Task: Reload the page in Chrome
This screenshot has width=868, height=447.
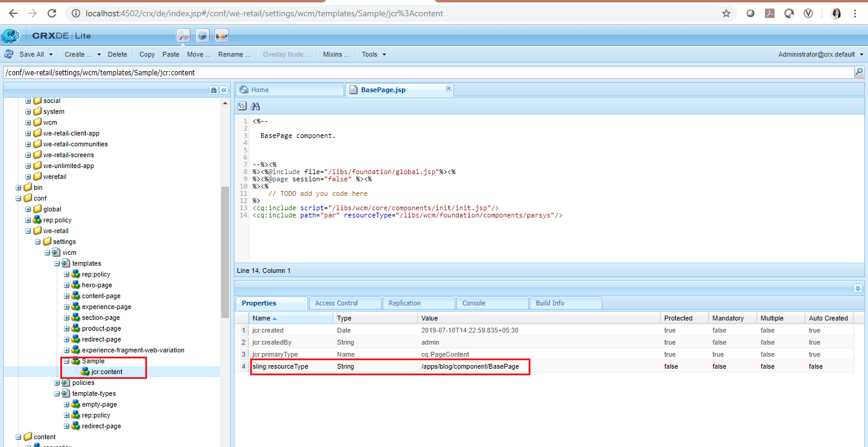Action: (x=52, y=13)
